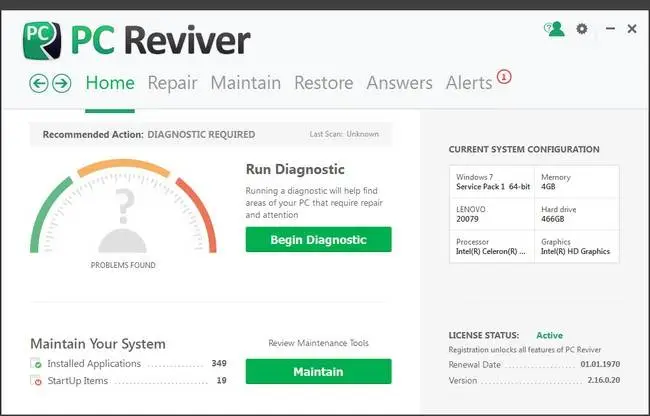Open settings via the gear icon
The image size is (650, 416).
pos(582,29)
